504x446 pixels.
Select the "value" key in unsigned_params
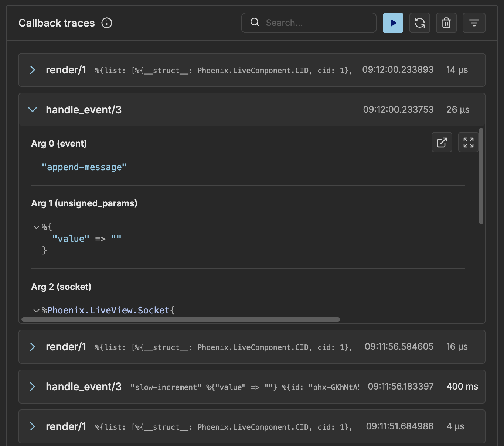point(71,239)
